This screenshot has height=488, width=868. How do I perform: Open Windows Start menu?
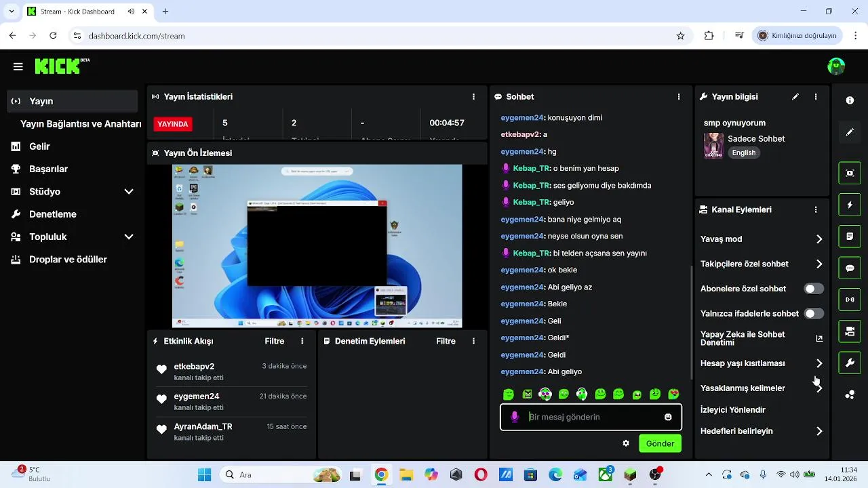click(x=204, y=474)
